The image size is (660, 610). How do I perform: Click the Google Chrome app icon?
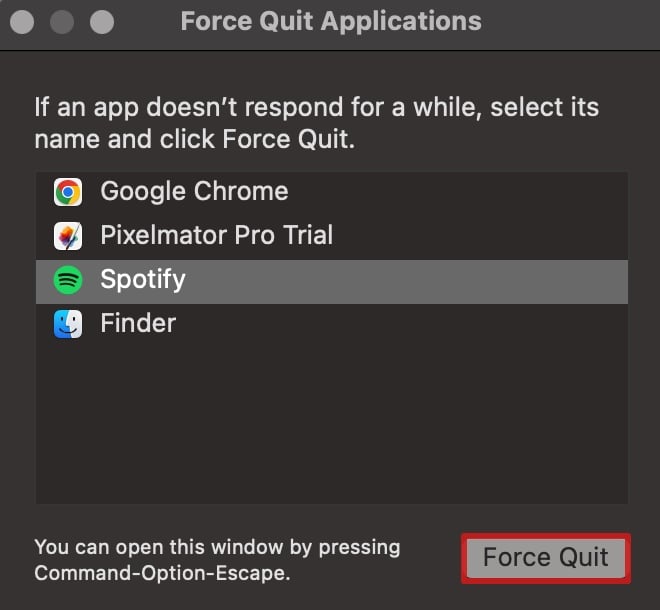(68, 192)
